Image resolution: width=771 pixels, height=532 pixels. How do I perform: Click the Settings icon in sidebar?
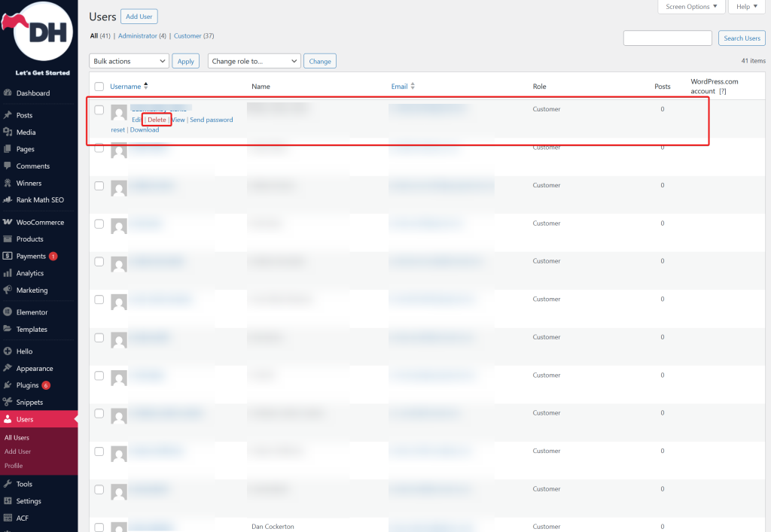coord(8,501)
